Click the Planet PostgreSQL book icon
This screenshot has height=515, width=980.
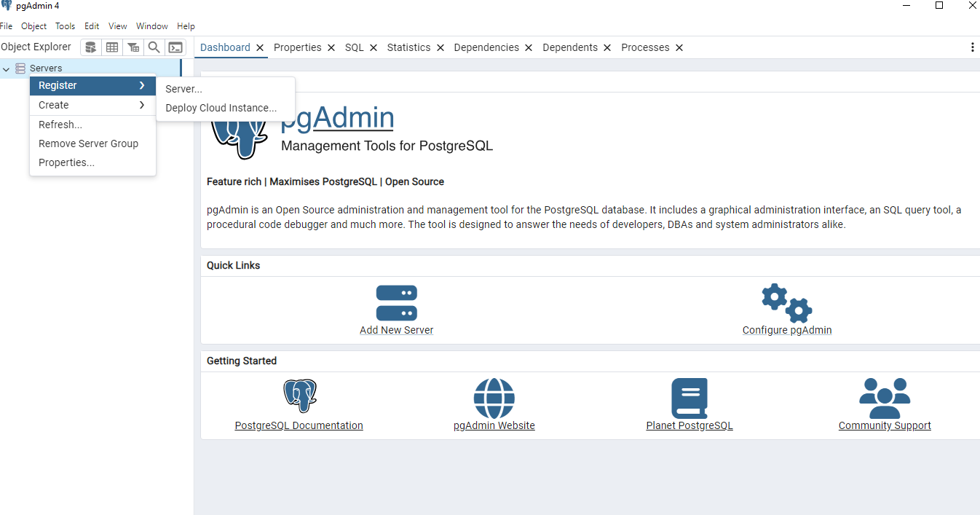coord(689,398)
